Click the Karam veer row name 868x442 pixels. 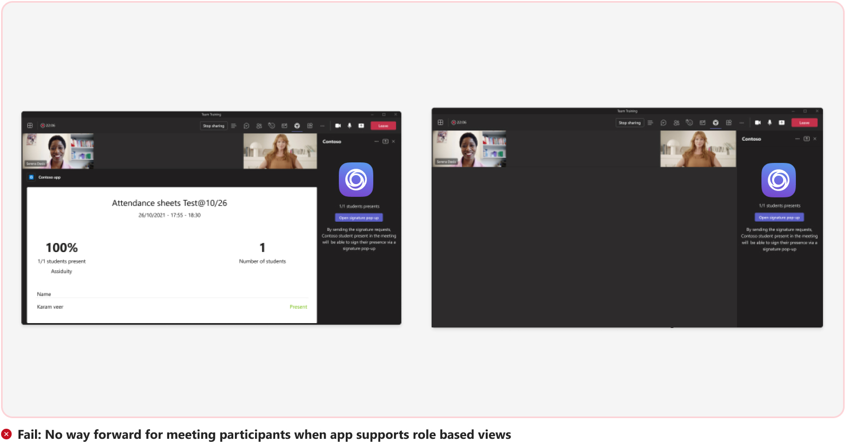pos(50,307)
